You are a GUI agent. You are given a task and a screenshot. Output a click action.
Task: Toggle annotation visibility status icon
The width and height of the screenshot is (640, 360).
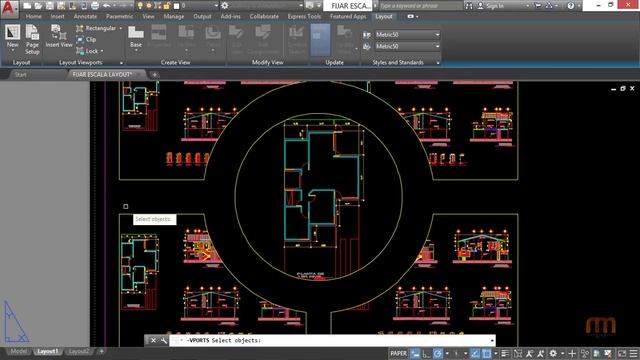tap(529, 353)
